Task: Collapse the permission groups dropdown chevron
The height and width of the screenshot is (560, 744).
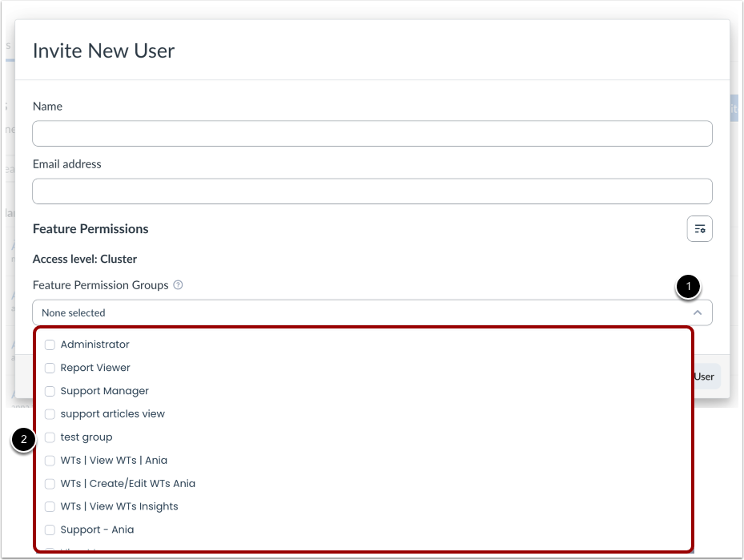Action: [699, 312]
